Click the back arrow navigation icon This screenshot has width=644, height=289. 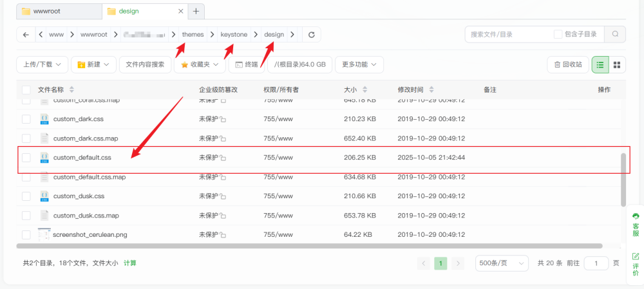tap(26, 35)
